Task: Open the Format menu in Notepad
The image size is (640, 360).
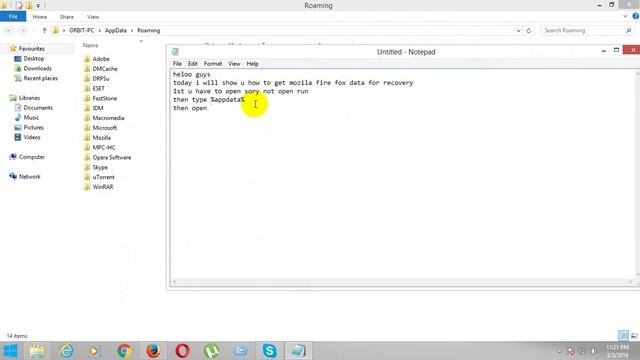Action: pyautogui.click(x=213, y=64)
